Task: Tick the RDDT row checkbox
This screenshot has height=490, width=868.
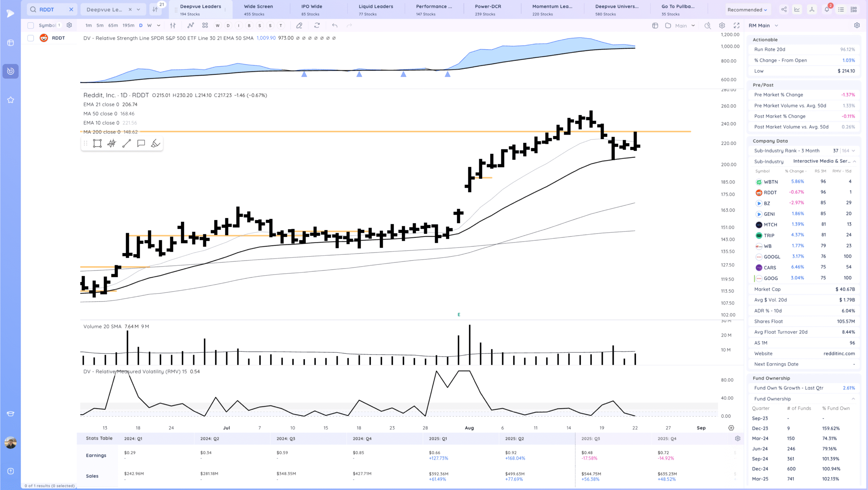Action: [x=31, y=38]
